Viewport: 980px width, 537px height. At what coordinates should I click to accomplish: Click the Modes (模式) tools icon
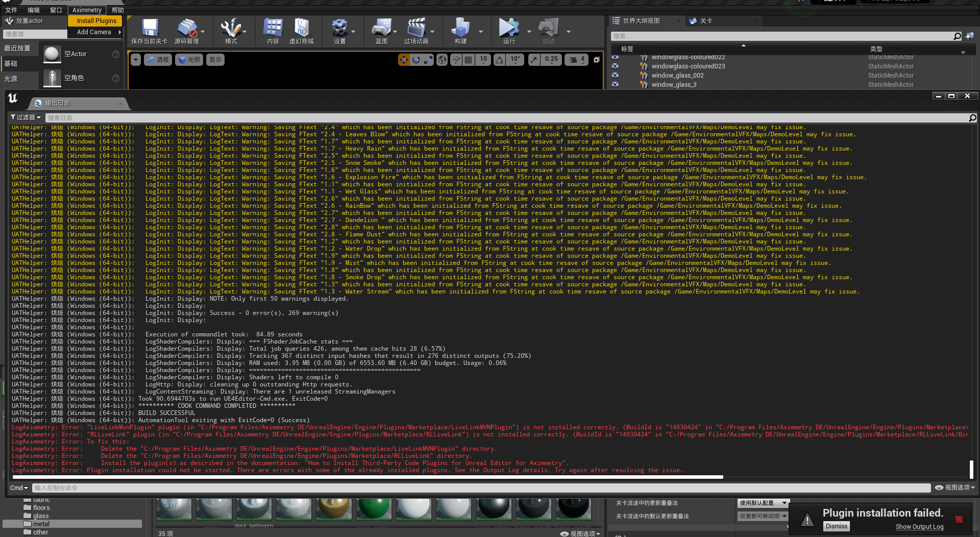(231, 28)
